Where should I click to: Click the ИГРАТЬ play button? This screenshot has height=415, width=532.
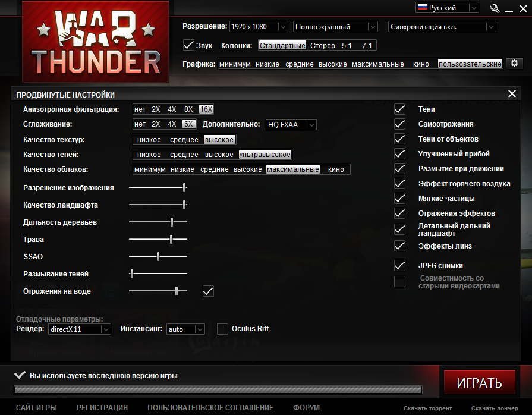pyautogui.click(x=480, y=382)
